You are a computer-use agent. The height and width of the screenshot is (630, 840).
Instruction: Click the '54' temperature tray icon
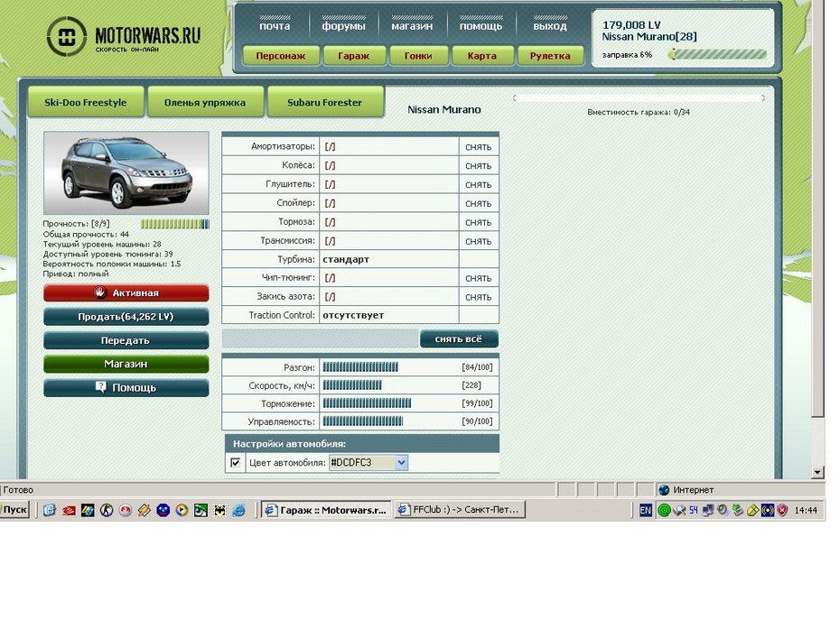(694, 510)
